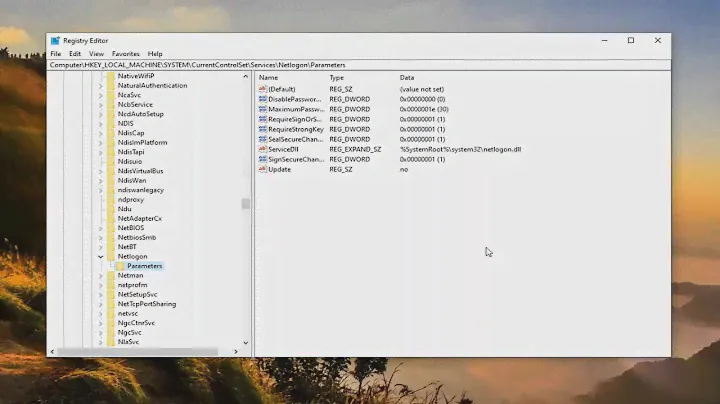Click the Name column header
This screenshot has width=720, height=404.
click(x=268, y=77)
